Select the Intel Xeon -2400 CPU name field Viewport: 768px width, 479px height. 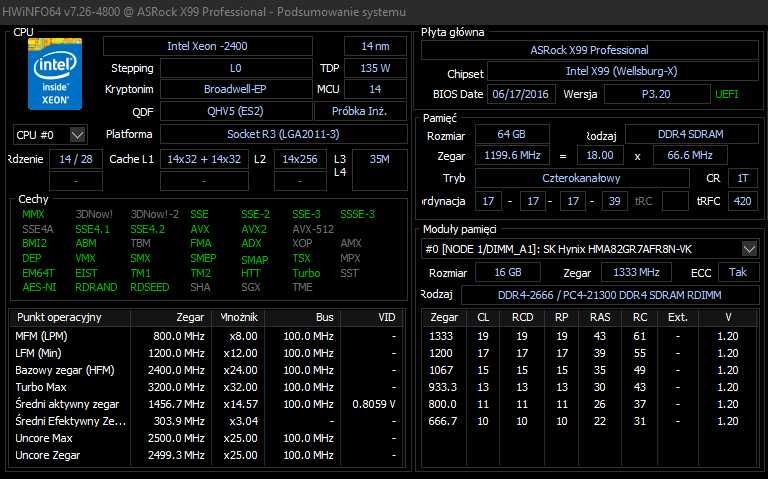click(x=207, y=46)
